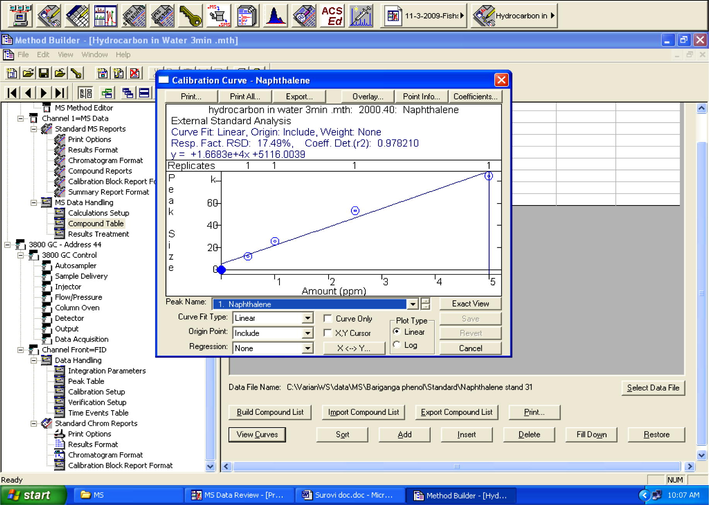Open the syringe-and-peaks launcher icon
This screenshot has height=505, width=709.
[360, 15]
